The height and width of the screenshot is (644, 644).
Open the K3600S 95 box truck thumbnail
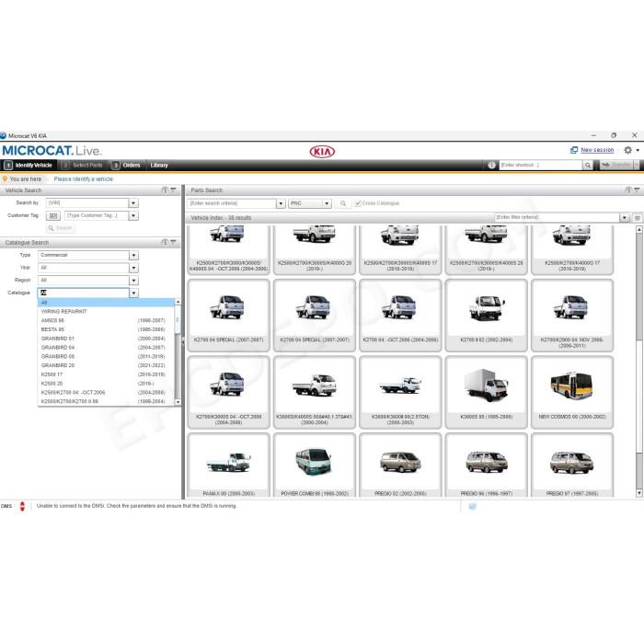coord(486,392)
